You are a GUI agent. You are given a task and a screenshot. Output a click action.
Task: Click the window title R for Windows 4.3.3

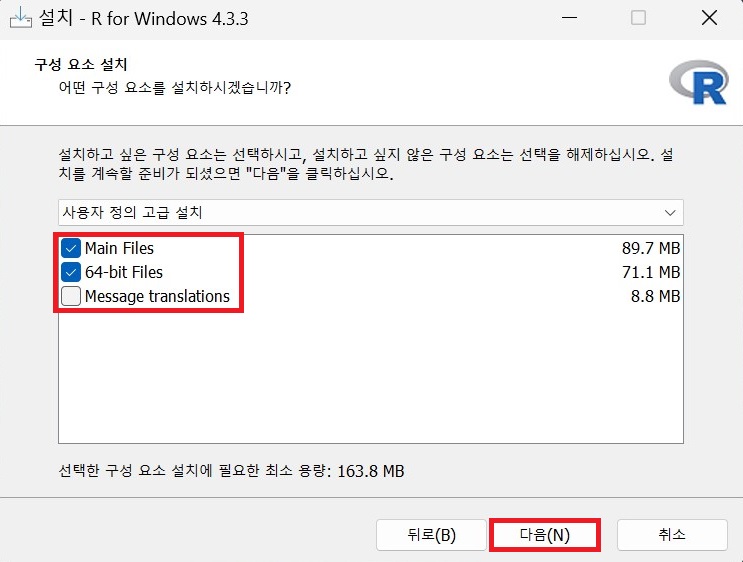click(x=170, y=19)
